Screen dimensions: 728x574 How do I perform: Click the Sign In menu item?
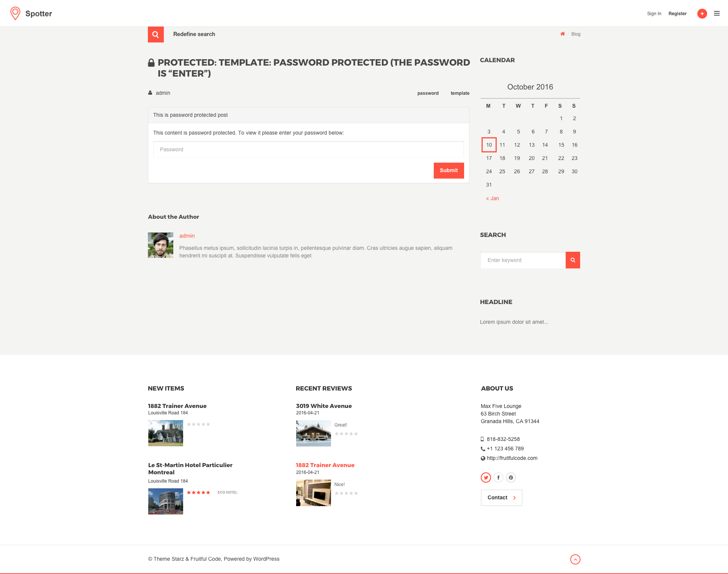[x=654, y=14]
